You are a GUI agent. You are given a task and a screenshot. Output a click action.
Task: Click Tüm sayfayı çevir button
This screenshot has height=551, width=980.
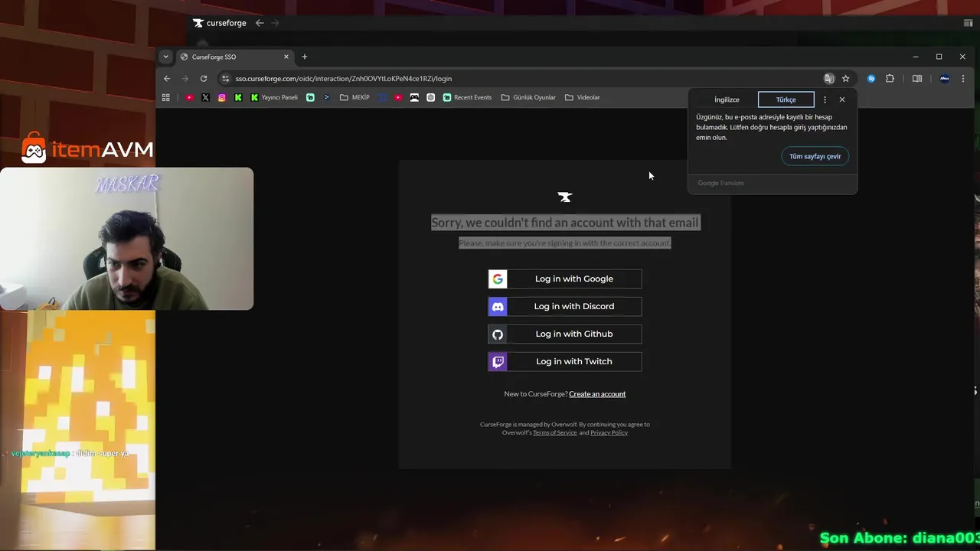pos(815,156)
